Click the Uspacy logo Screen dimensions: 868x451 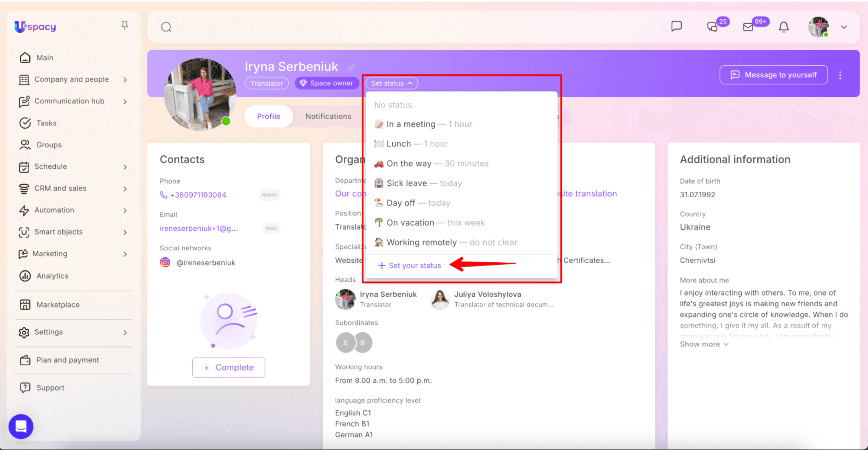pyautogui.click(x=35, y=27)
